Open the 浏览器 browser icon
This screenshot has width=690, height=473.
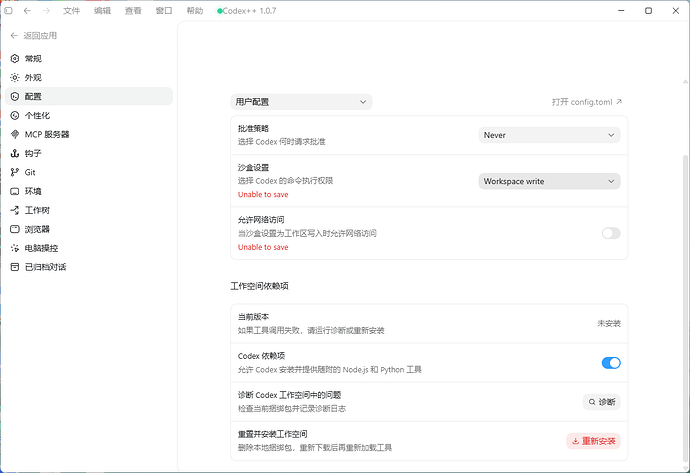pos(15,229)
